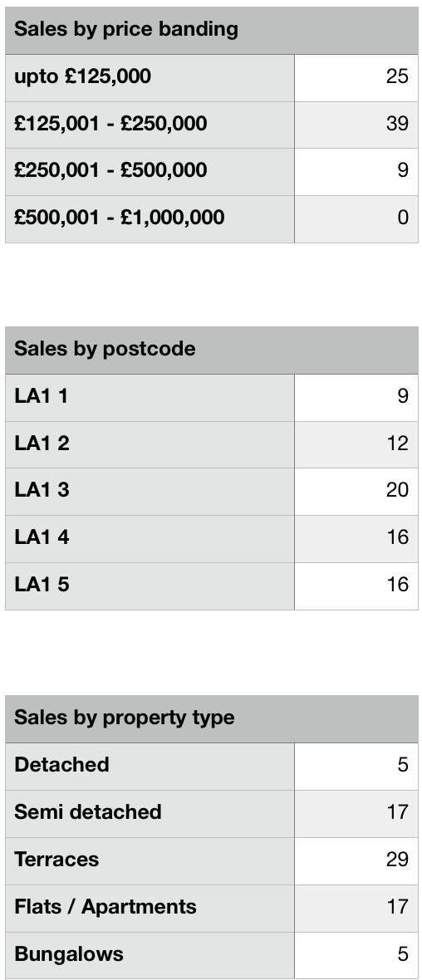Click the 'Bungalows' row label
This screenshot has height=980, width=422.
69,955
